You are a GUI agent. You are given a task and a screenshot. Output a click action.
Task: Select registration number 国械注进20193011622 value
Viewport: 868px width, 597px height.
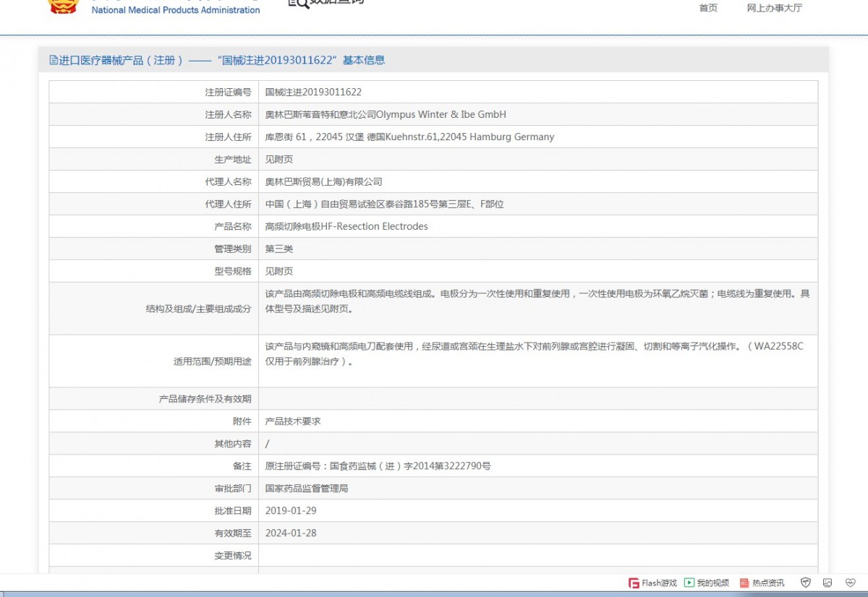pos(313,92)
